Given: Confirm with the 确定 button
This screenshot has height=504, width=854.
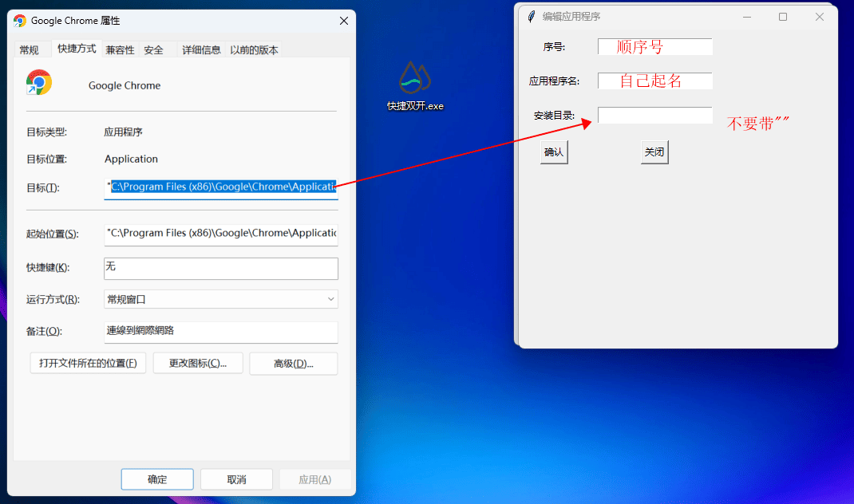Looking at the screenshot, I should (x=157, y=479).
